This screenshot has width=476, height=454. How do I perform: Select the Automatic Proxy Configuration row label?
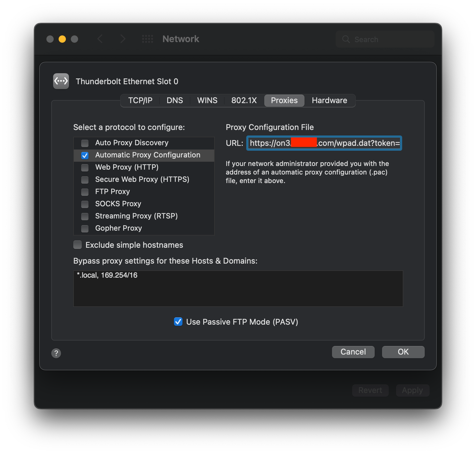[x=148, y=155]
